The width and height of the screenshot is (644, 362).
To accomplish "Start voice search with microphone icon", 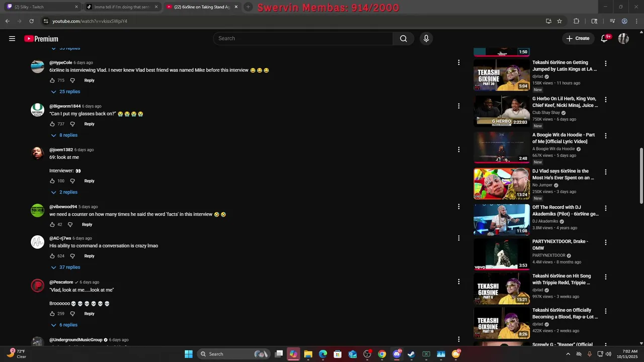I will [426, 39].
